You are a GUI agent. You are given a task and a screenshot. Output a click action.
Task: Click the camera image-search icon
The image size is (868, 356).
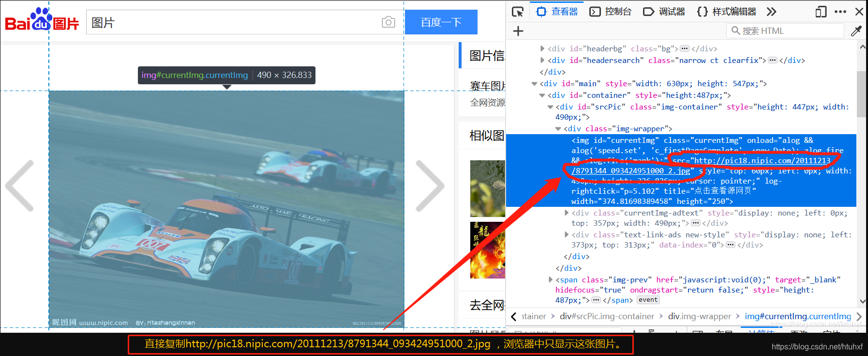tap(389, 22)
